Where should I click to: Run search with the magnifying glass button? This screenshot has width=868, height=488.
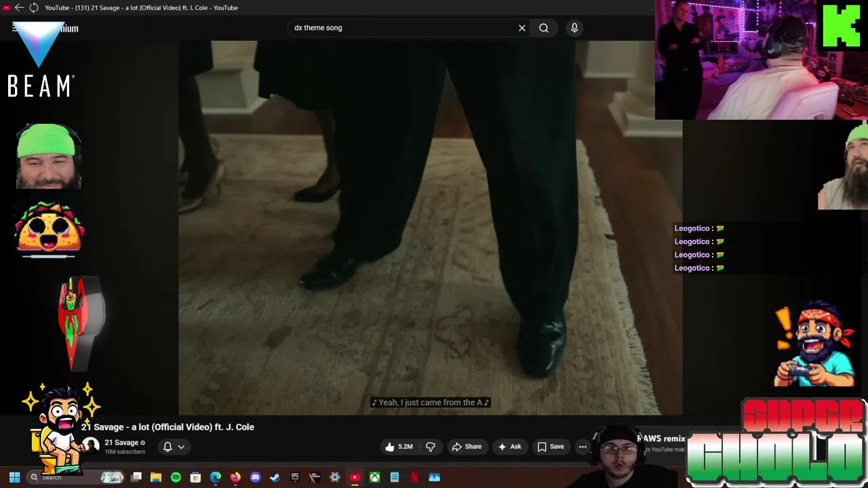click(x=544, y=28)
